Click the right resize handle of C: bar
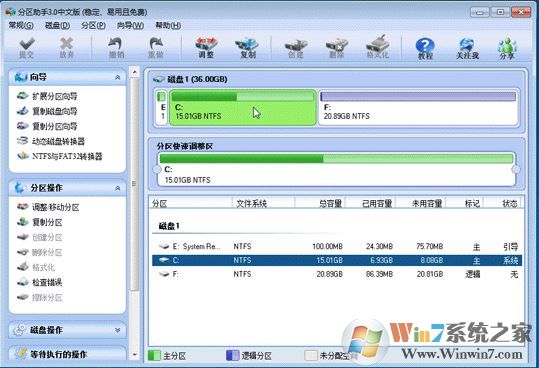 tap(516, 169)
